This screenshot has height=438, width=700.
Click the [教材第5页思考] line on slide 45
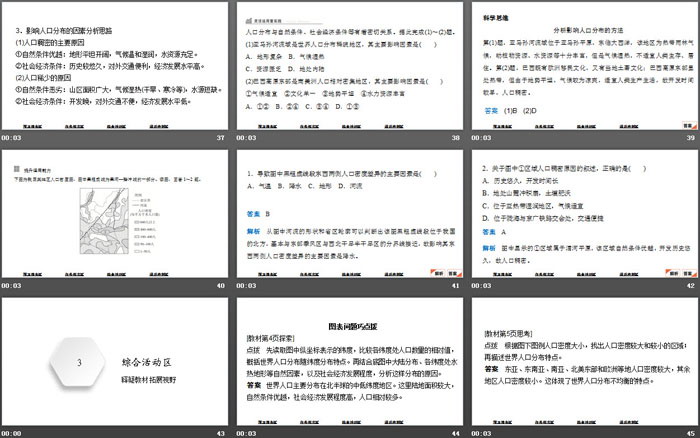(x=508, y=334)
